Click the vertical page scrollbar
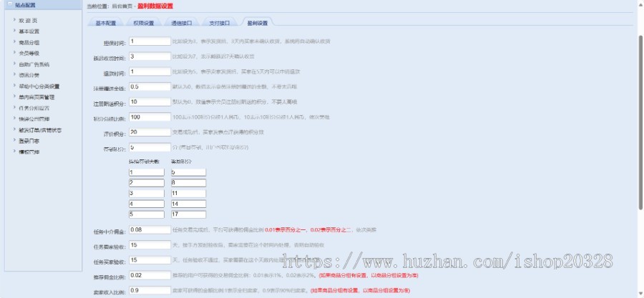Viewport: 644px width, 298px height. [x=640, y=123]
